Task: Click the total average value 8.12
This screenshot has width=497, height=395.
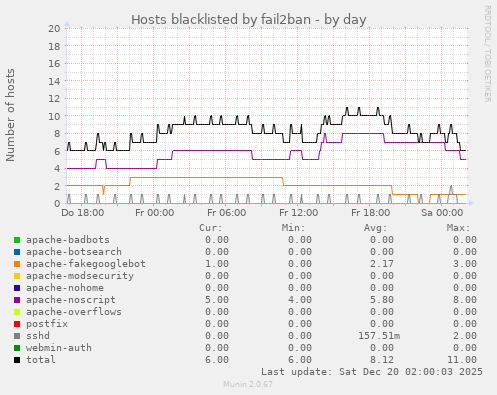Action: pyautogui.click(x=382, y=360)
